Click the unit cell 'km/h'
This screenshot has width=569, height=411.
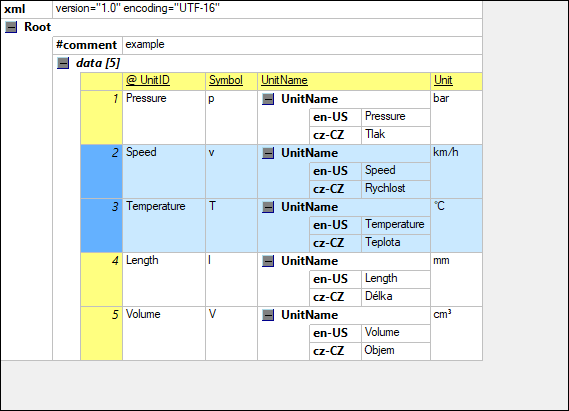point(457,172)
